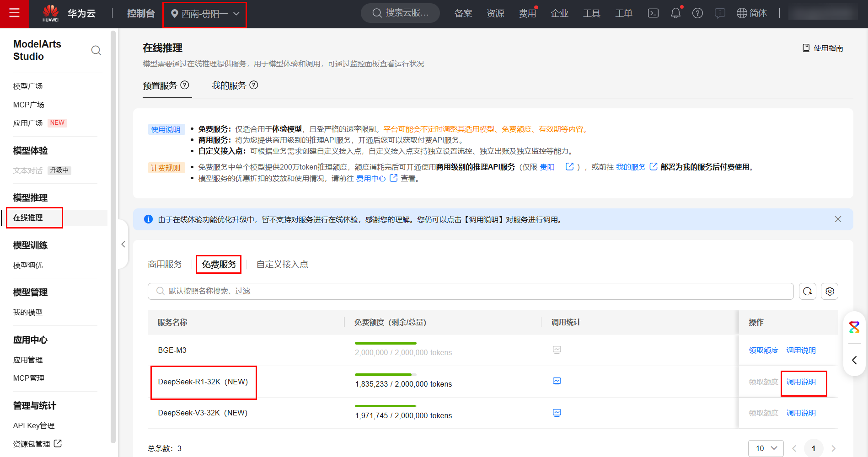The image size is (868, 457).
Task: Open 工单 in top menu
Action: click(x=623, y=13)
